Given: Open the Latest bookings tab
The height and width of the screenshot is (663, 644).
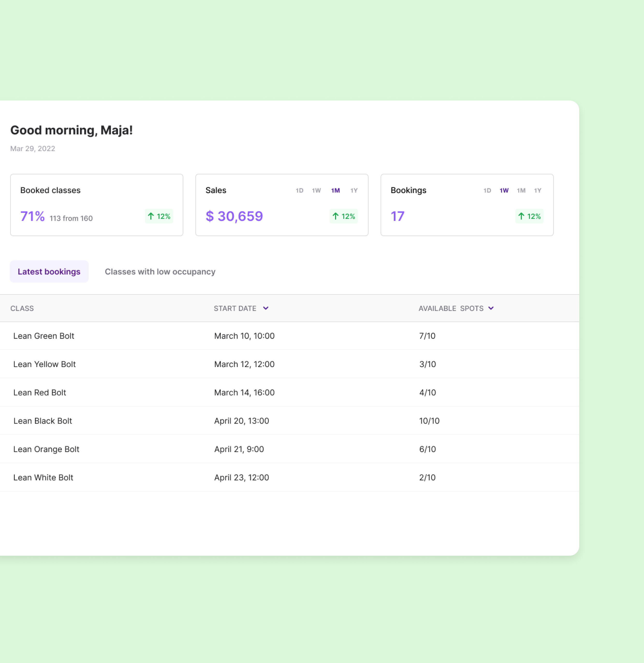Looking at the screenshot, I should (x=49, y=272).
